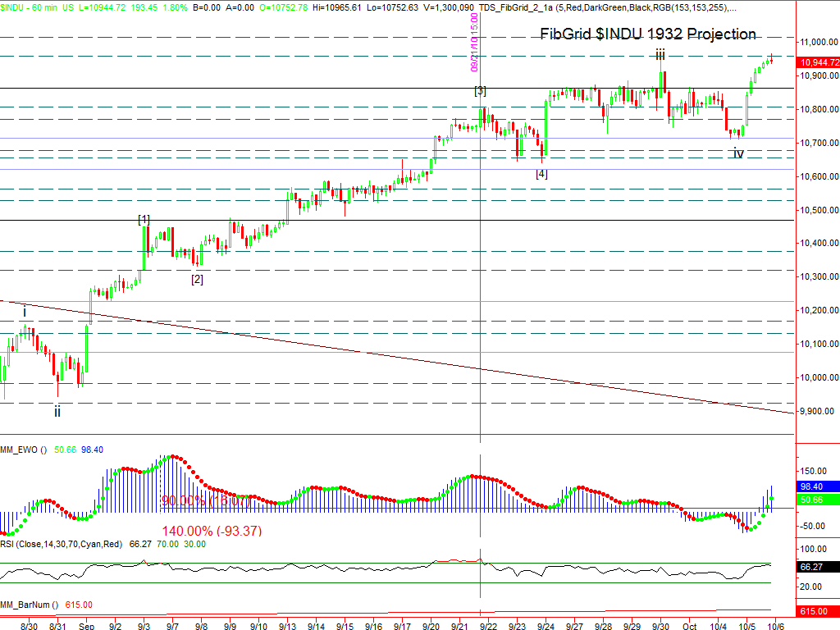
Task: Click the red 140.00% (-93.37) text annotation
Action: (212, 531)
